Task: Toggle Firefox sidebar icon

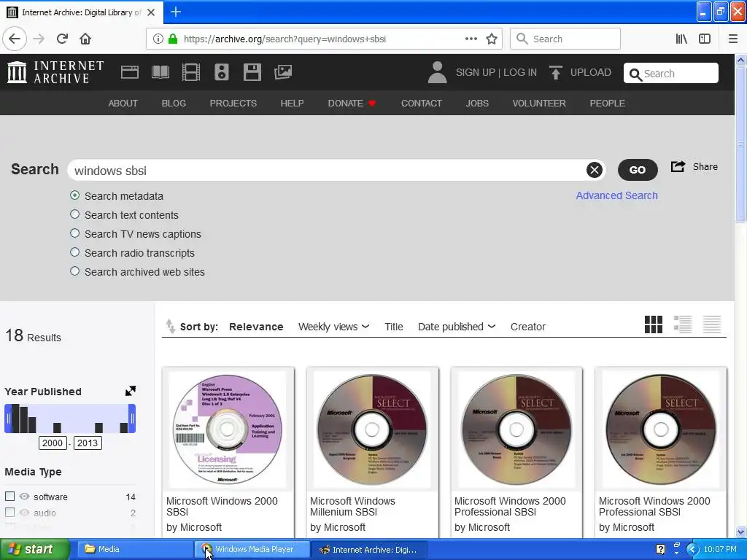Action: (705, 39)
